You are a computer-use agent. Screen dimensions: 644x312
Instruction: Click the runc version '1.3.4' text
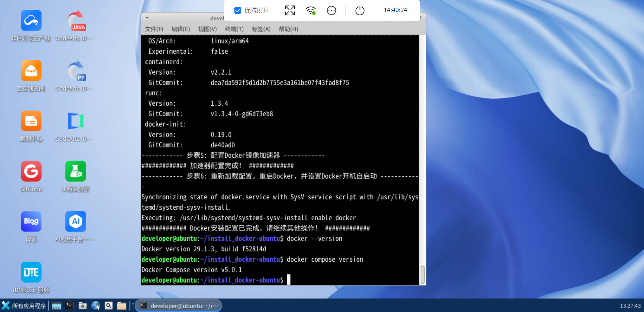tap(219, 103)
